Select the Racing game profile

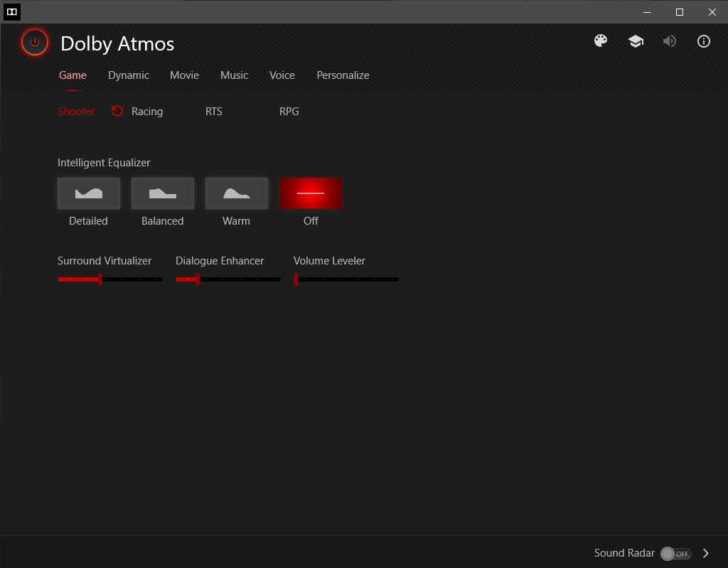tap(147, 112)
